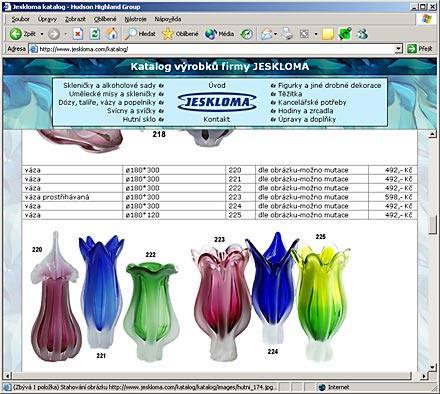Open Kancelářské potřeby link

312,102
